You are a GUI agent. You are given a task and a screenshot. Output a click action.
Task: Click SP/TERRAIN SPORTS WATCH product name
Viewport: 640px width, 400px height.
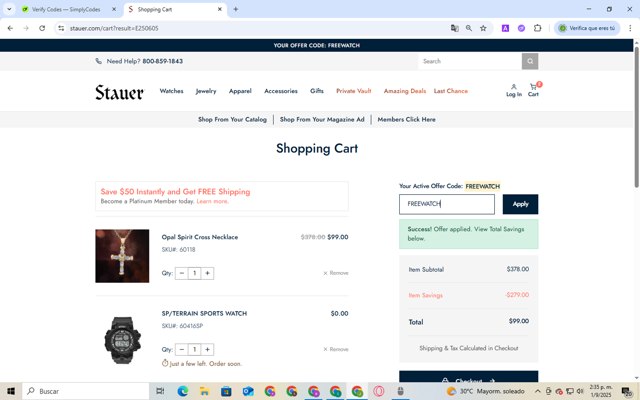204,313
